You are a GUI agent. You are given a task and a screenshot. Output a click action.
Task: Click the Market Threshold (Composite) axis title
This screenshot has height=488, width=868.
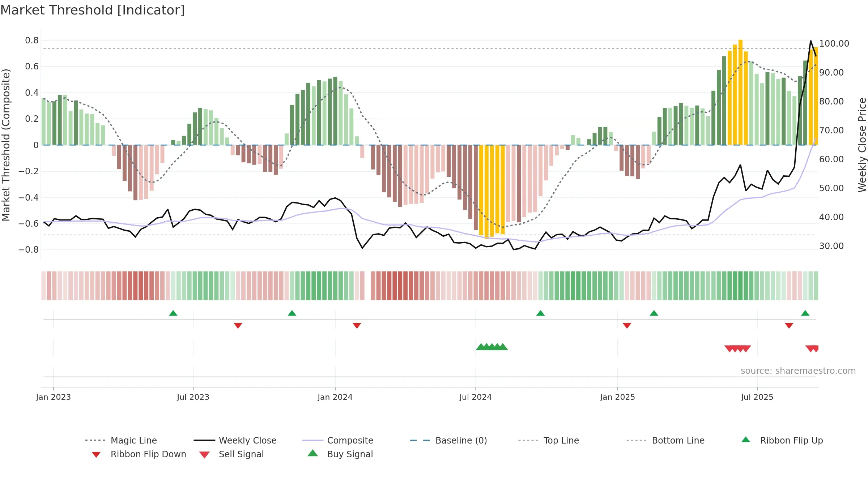6,145
